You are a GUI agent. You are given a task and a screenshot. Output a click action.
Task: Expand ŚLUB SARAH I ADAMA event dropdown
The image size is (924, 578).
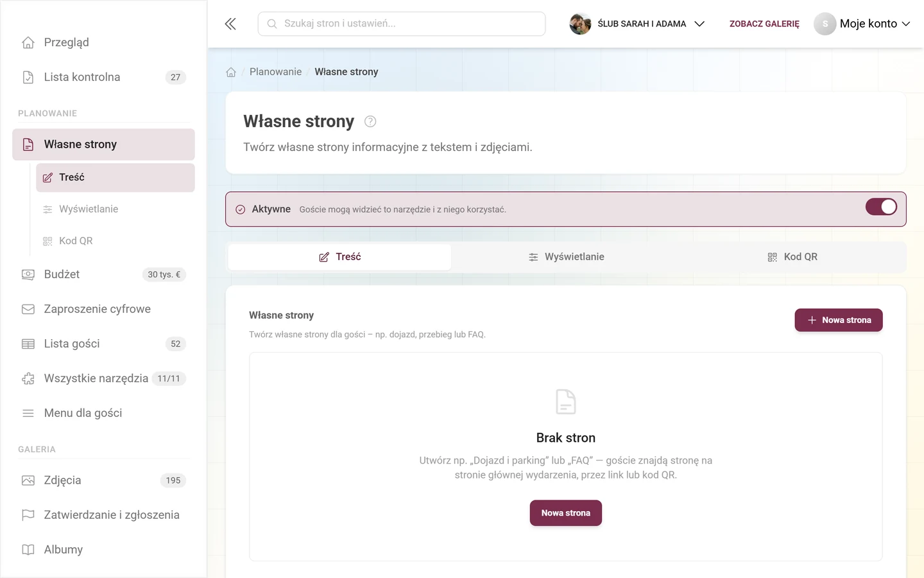click(638, 24)
